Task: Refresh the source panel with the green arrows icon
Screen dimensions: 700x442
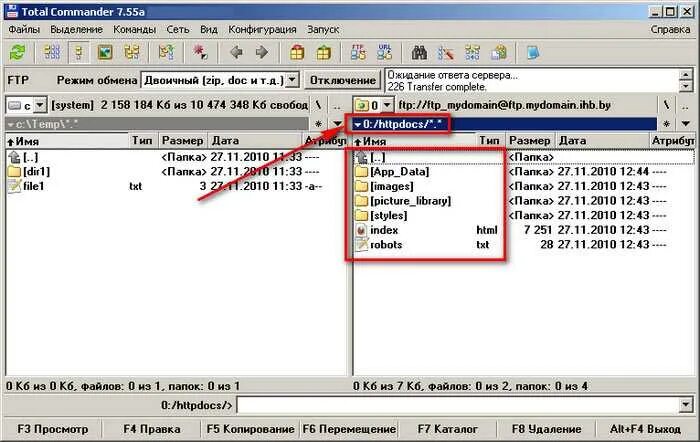Action: coord(18,53)
